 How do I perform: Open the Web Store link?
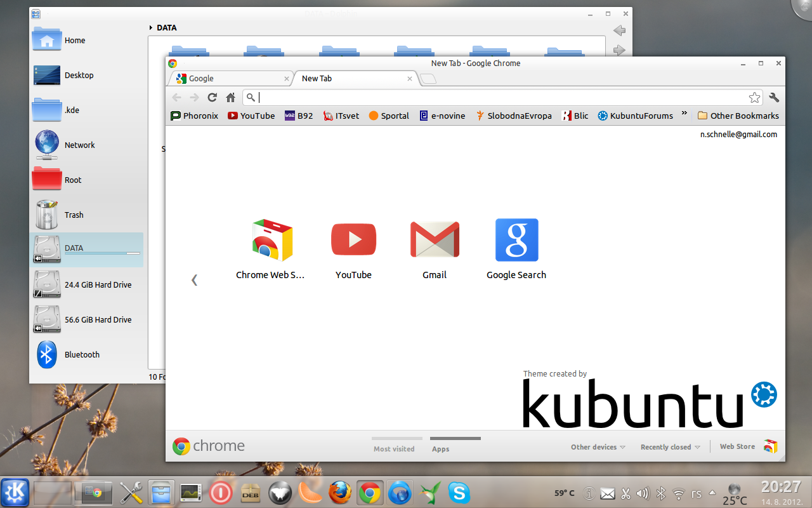click(749, 446)
